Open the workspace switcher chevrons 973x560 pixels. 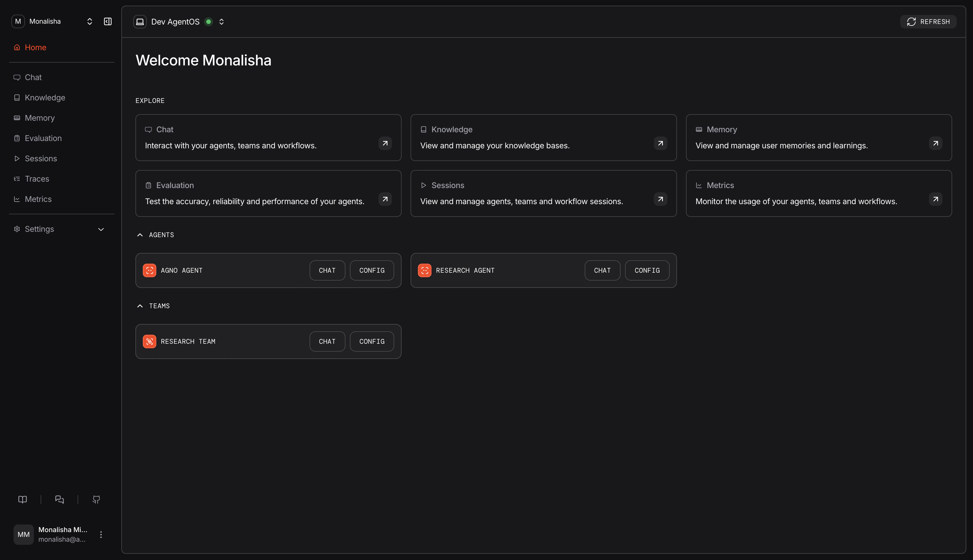[x=90, y=21]
